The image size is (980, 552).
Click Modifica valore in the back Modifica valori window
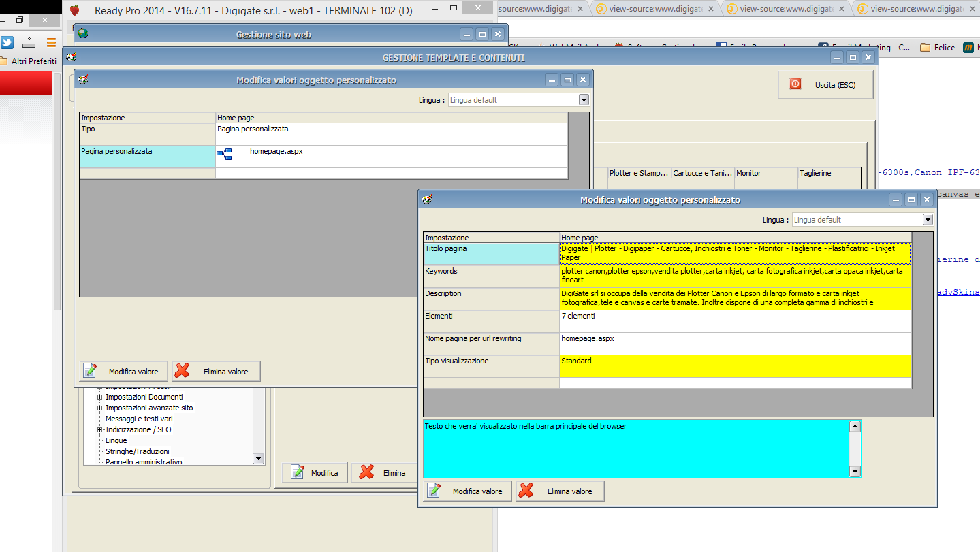[x=124, y=372]
